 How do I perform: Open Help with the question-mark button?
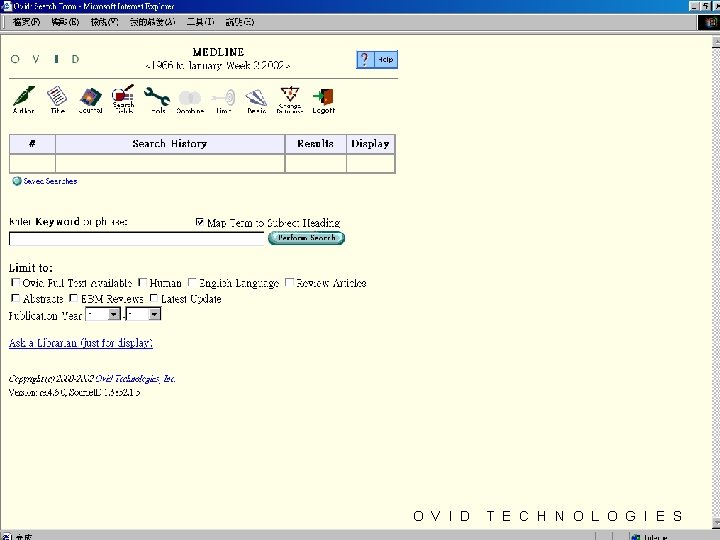click(365, 60)
